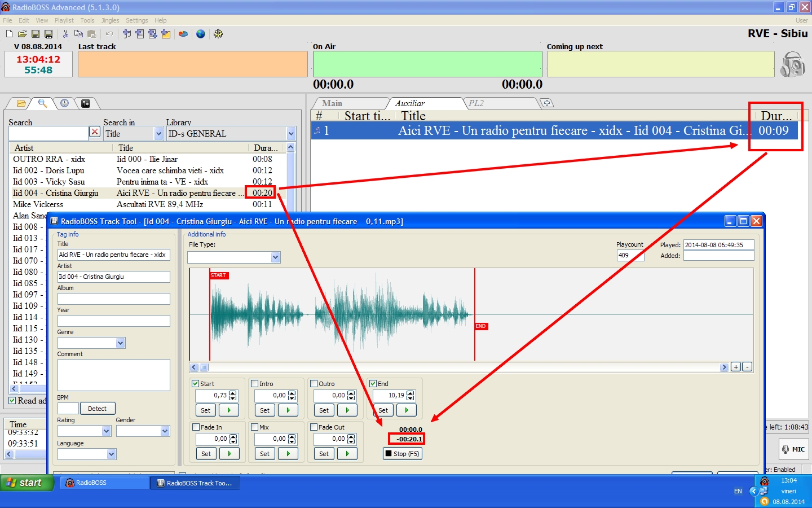Play from the Outro marker position
The image size is (812, 508).
(347, 410)
